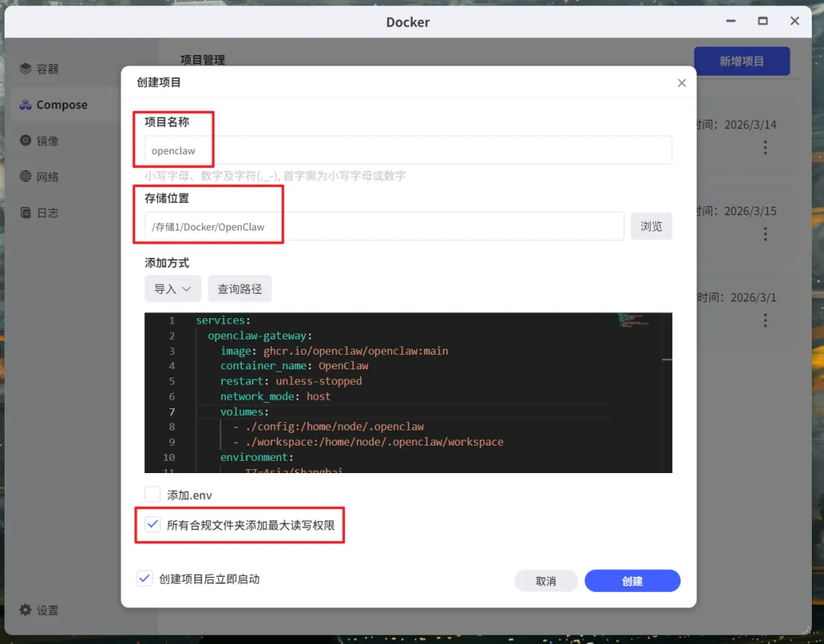The height and width of the screenshot is (644, 824).
Task: Close the Docker window
Action: (x=794, y=21)
